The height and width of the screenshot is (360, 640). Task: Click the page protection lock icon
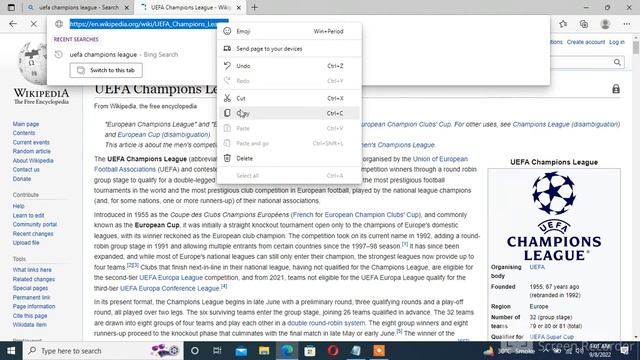point(616,89)
